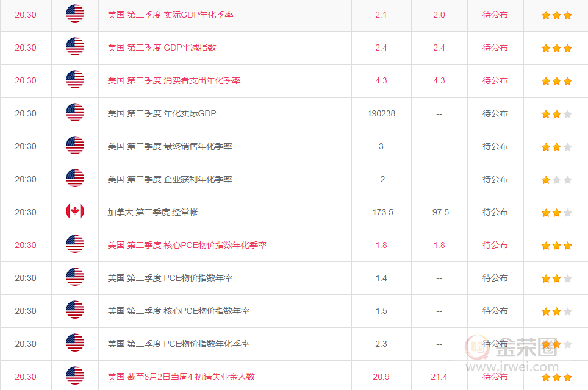The image size is (588, 390).
Task: Open 美国 第二季度 PCE物价指数年化季率
Action: pos(179,344)
